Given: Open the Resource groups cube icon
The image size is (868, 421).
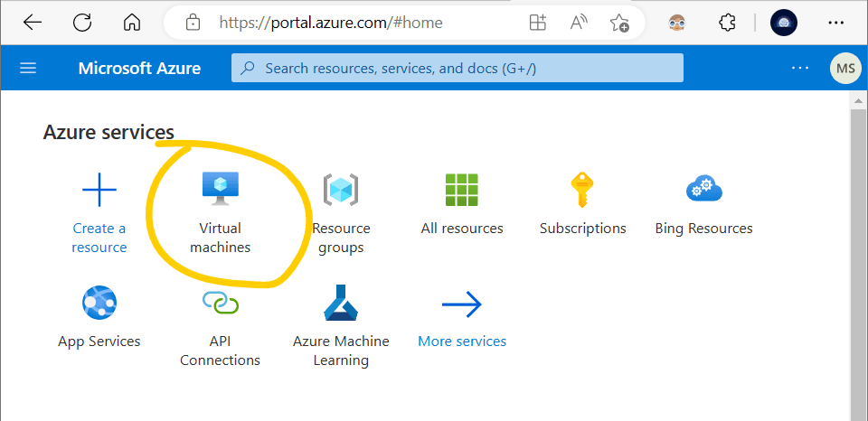Looking at the screenshot, I should [x=341, y=189].
